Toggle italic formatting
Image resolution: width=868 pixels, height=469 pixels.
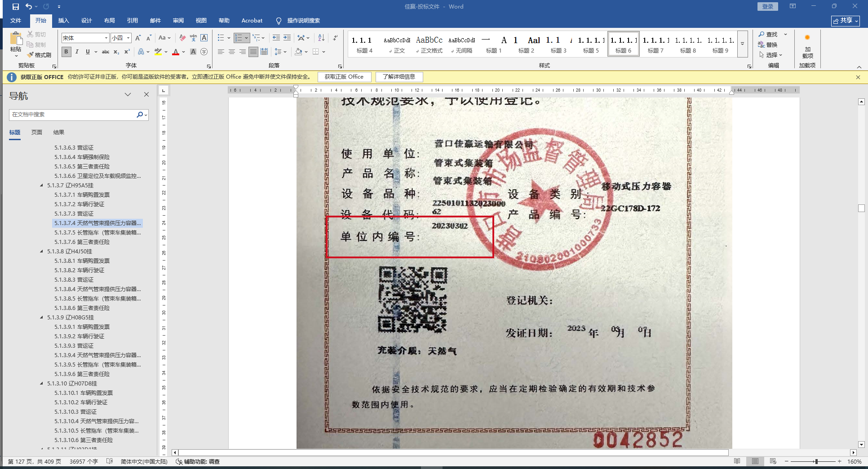[77, 52]
